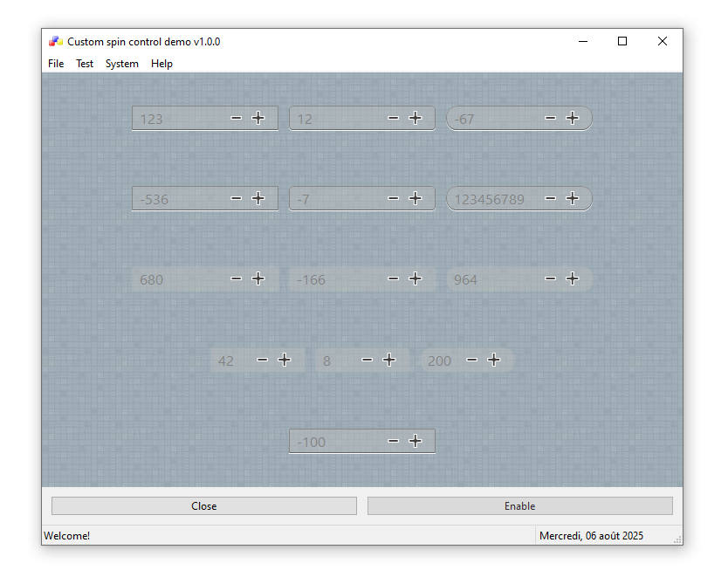The height and width of the screenshot is (577, 728).
Task: Open the System menu
Action: (x=122, y=64)
